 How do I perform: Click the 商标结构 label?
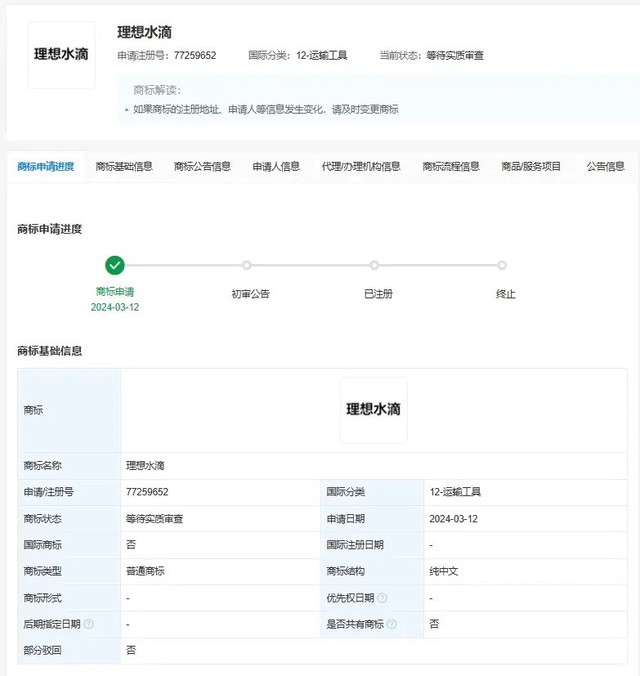(x=345, y=571)
